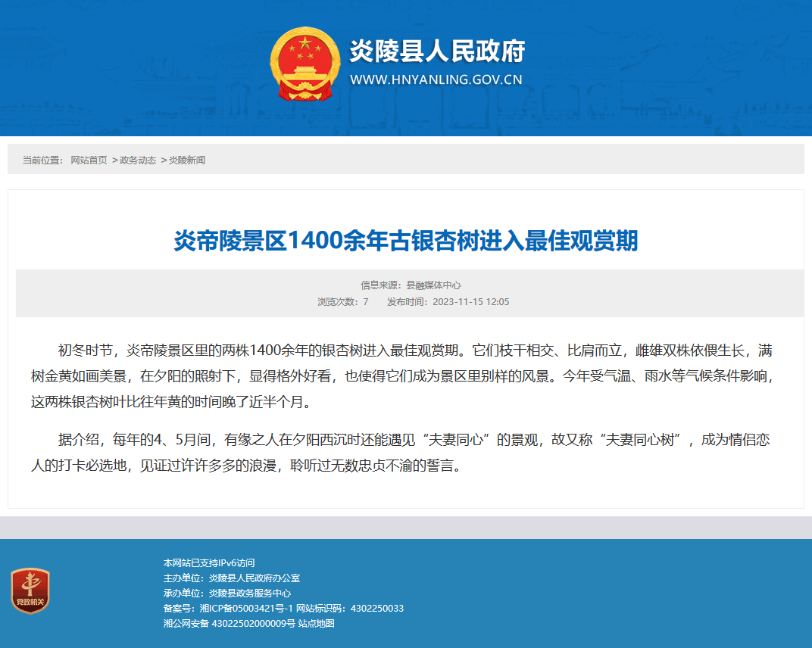Go to 政务动态 breadcrumb section
The height and width of the screenshot is (648, 812).
(138, 160)
